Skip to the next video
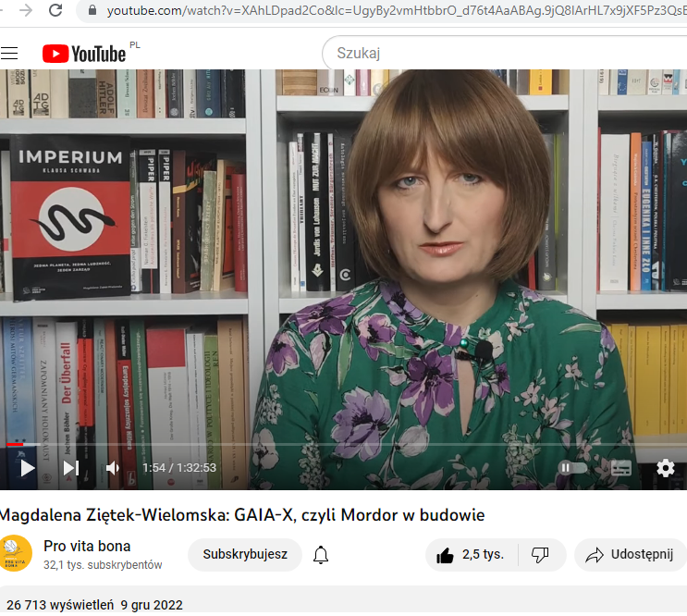The image size is (687, 616). click(70, 468)
